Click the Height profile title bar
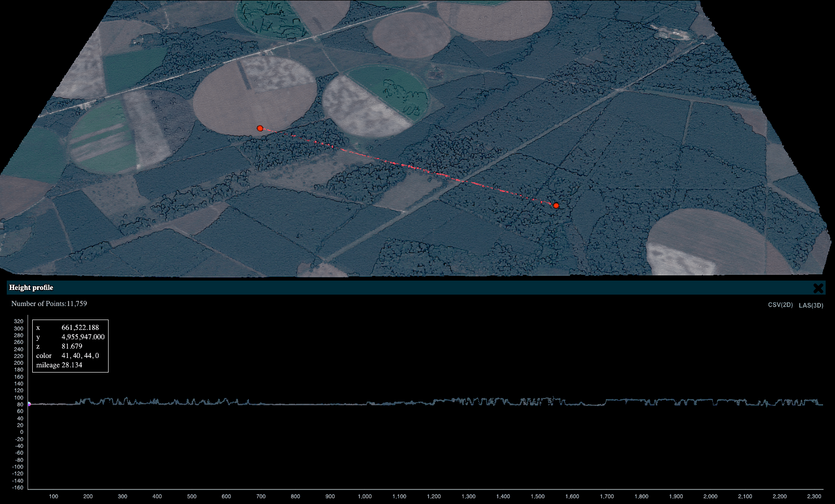 click(416, 287)
